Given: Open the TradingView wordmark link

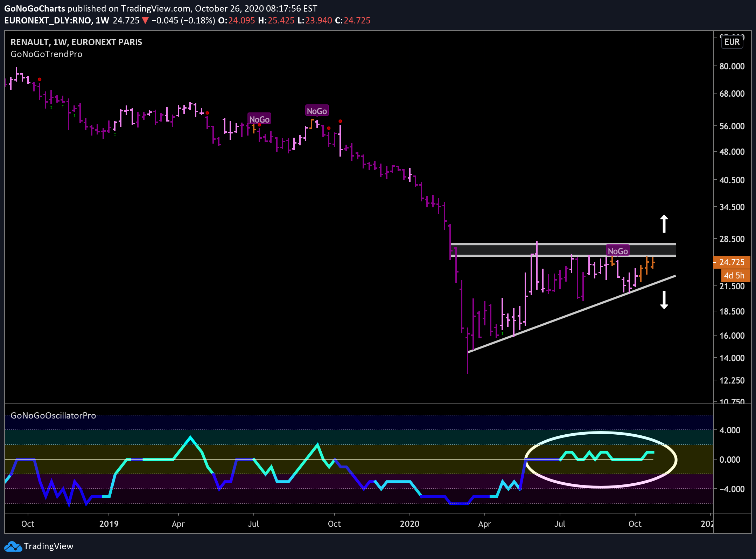Looking at the screenshot, I should coord(48,546).
